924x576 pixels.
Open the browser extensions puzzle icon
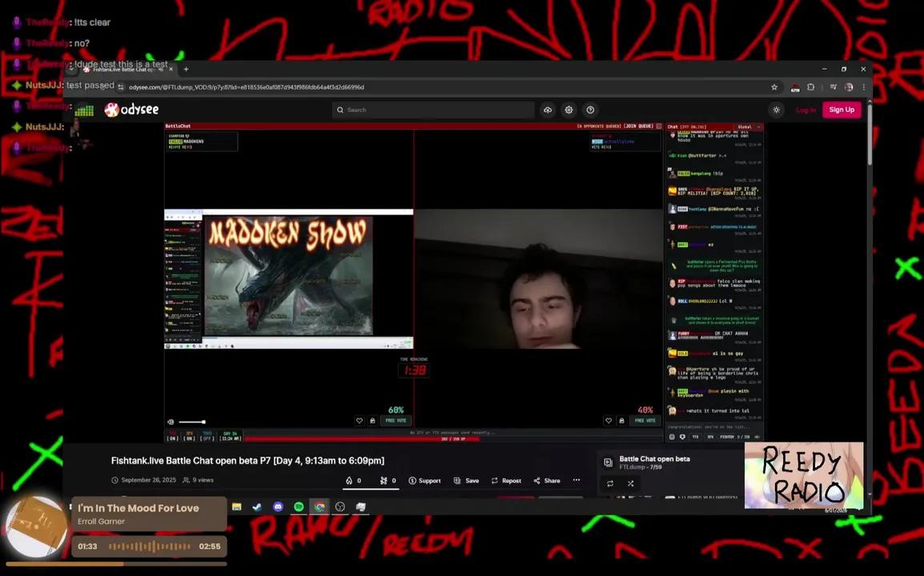pyautogui.click(x=811, y=87)
